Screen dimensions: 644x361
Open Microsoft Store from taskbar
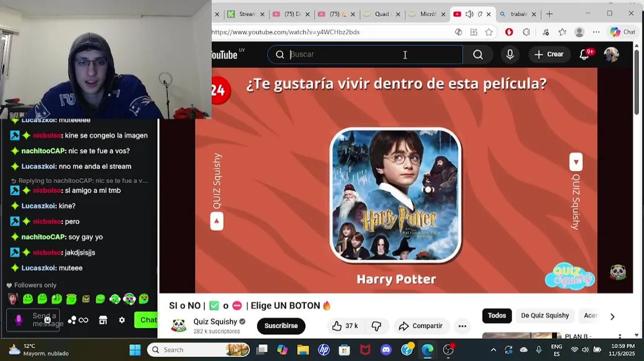344,350
